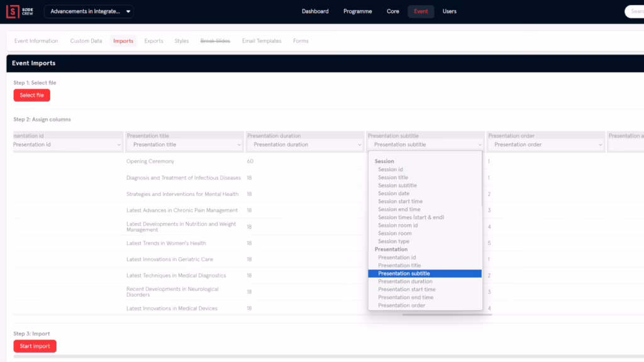Viewport: 644px width, 362px height.
Task: Open the event selector dropdown 'Advancements in Integrate...'
Action: (x=89, y=11)
